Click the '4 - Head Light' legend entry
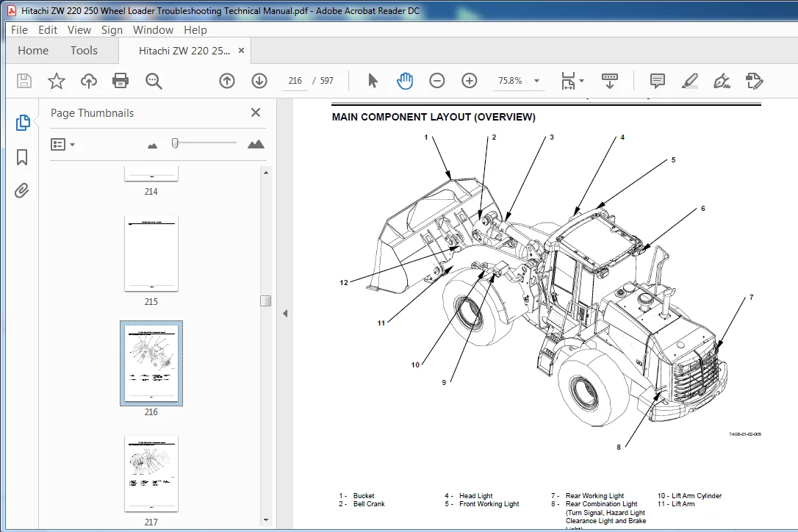 pyautogui.click(x=469, y=496)
